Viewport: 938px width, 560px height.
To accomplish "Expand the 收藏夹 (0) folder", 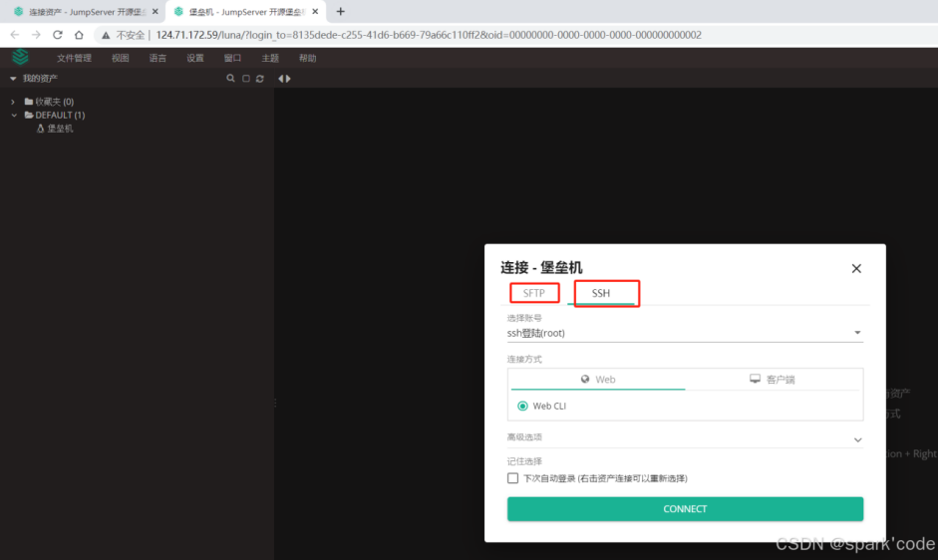I will 13,102.
